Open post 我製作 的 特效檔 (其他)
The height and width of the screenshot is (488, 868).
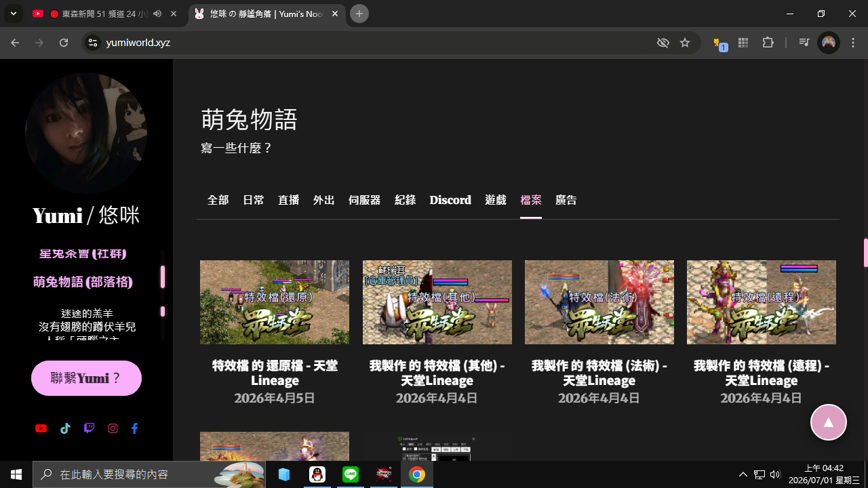pyautogui.click(x=437, y=373)
